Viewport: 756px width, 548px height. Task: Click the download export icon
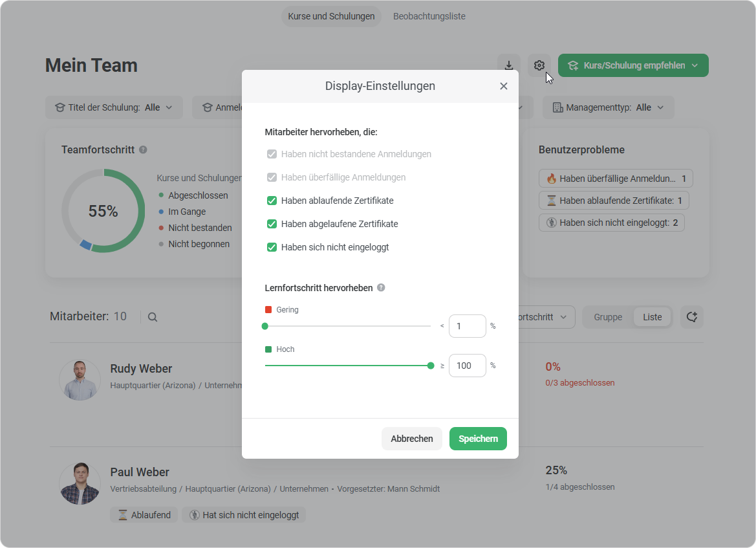tap(509, 65)
